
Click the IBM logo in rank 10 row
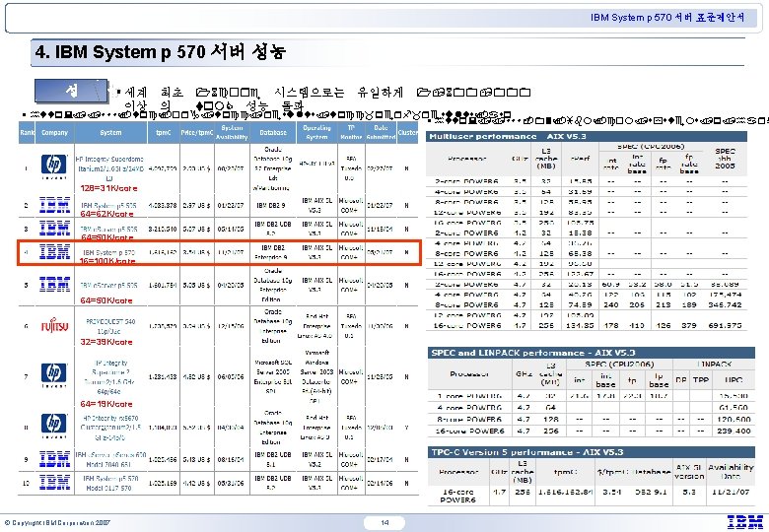click(54, 483)
